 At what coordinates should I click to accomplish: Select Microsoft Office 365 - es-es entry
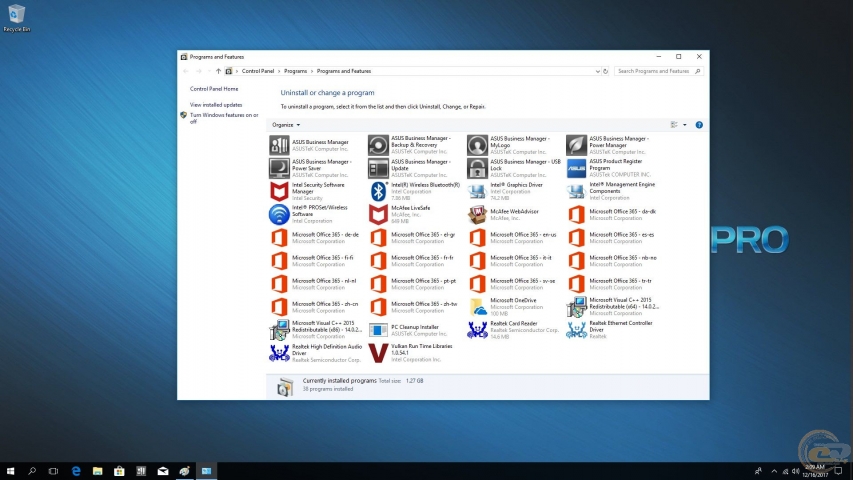click(611, 238)
